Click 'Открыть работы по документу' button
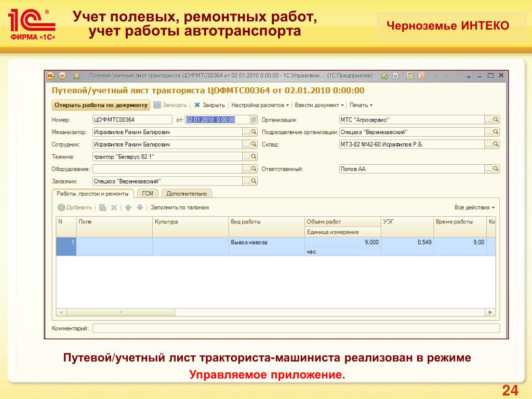 coord(101,105)
